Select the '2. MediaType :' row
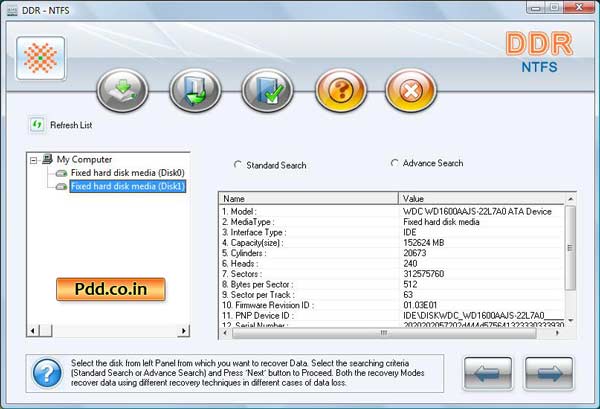Image resolution: width=600 pixels, height=409 pixels. tap(391, 222)
